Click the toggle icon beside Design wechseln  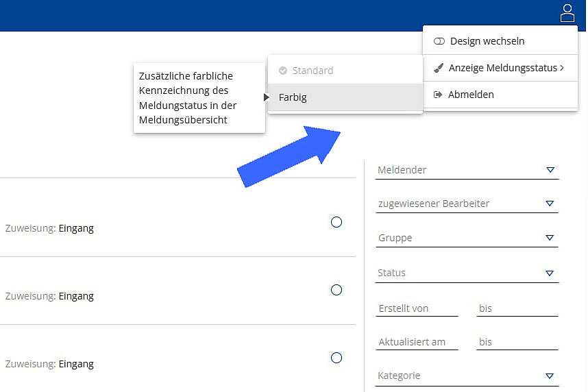tap(439, 41)
